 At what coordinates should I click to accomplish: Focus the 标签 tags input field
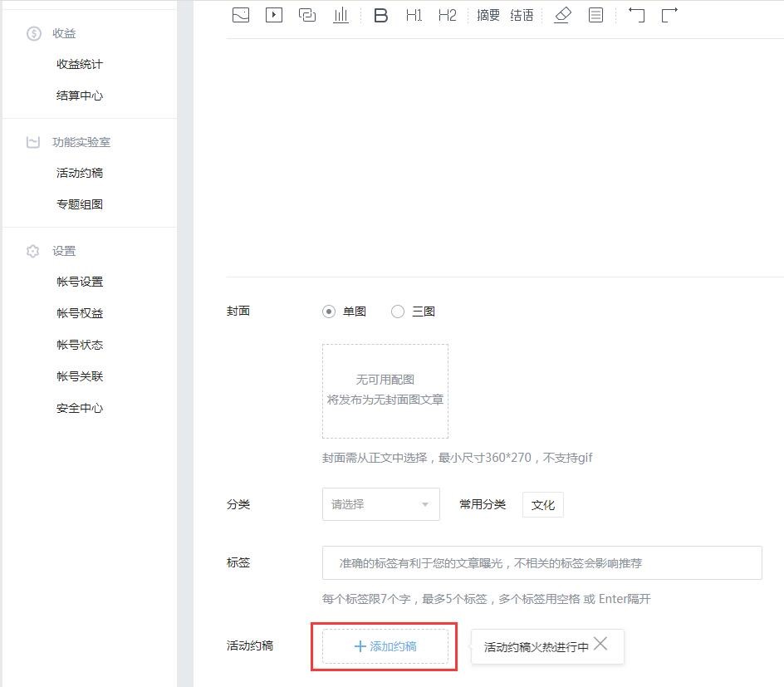(542, 563)
